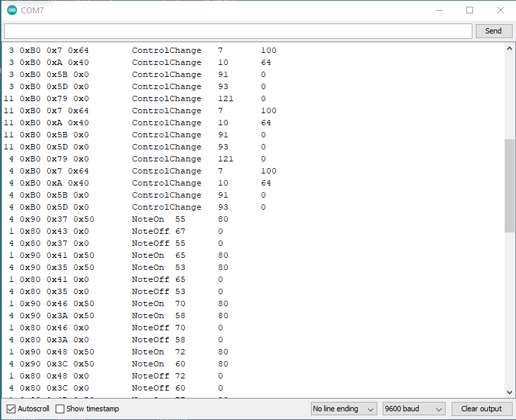Click the output scrollbar's up arrow

pos(509,49)
